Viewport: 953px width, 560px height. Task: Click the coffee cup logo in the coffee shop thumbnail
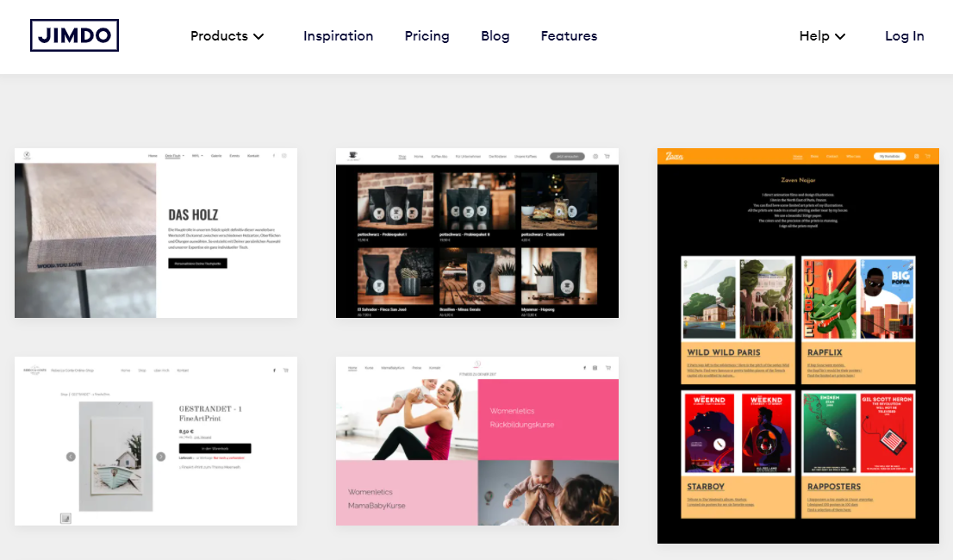(352, 155)
